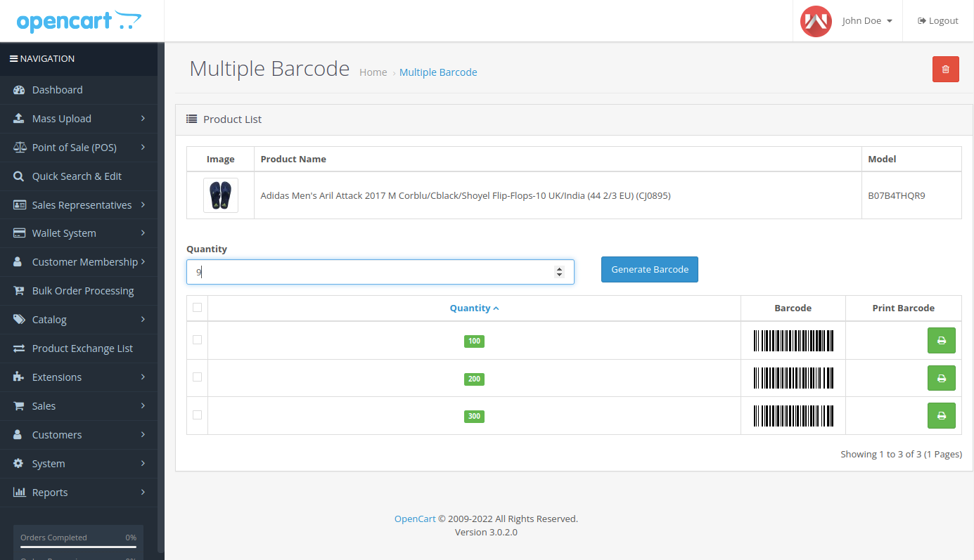Click the Dashboard gauge icon in sidebar

(19, 90)
